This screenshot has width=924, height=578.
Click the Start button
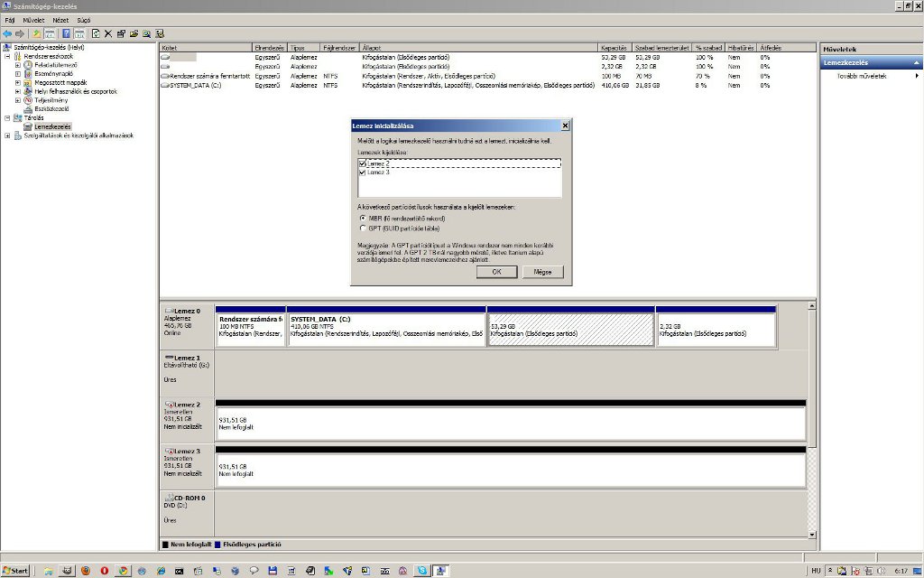[15, 571]
